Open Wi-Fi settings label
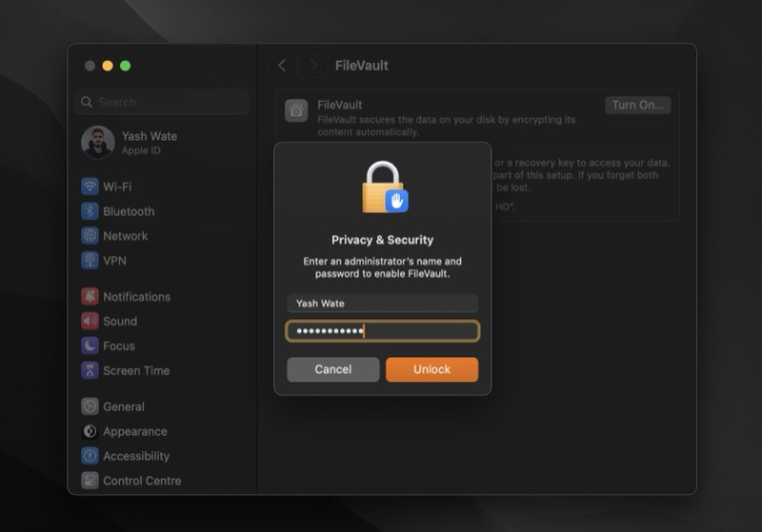762x532 pixels. coord(117,187)
